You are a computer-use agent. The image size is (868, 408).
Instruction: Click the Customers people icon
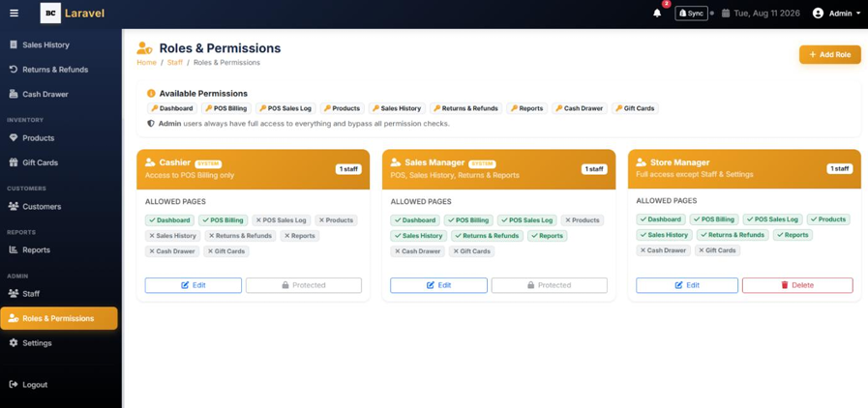[14, 206]
